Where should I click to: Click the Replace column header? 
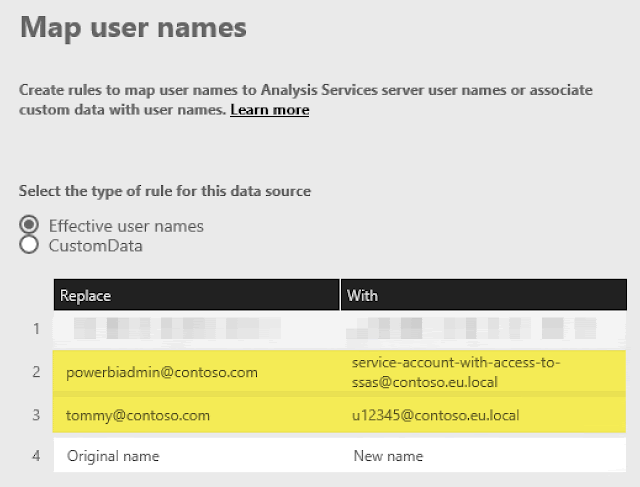[x=196, y=295]
